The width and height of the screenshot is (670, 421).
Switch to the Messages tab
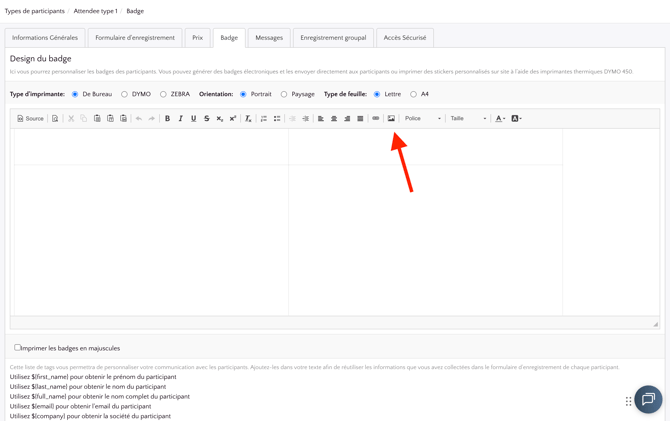pyautogui.click(x=269, y=38)
